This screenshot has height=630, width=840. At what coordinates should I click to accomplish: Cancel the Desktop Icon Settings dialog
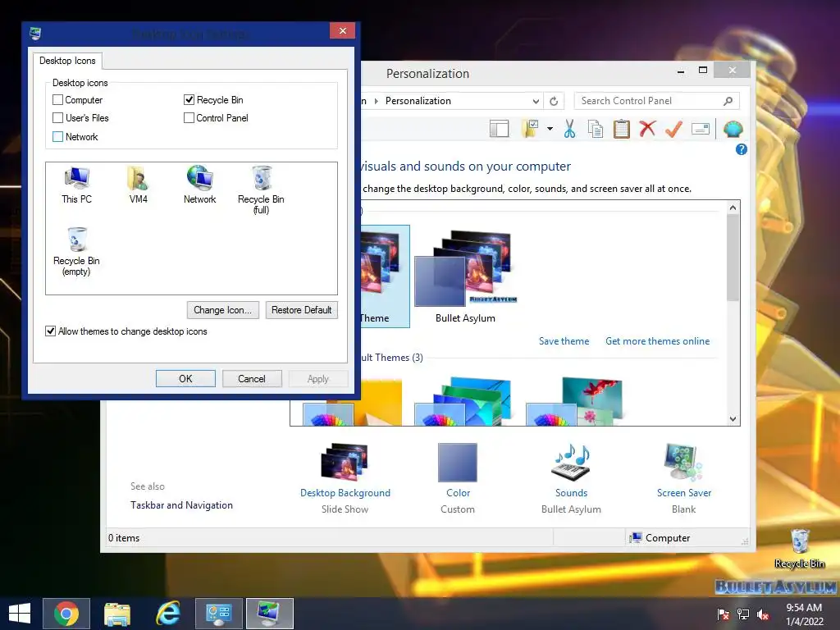pos(251,379)
